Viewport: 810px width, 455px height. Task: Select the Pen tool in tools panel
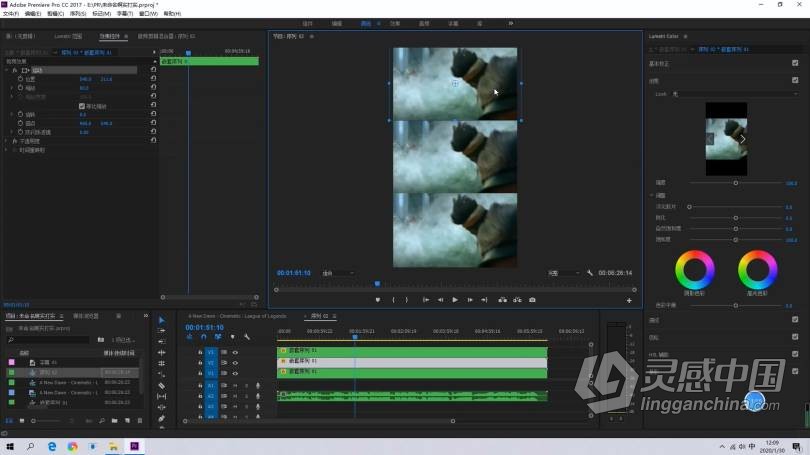[162, 418]
